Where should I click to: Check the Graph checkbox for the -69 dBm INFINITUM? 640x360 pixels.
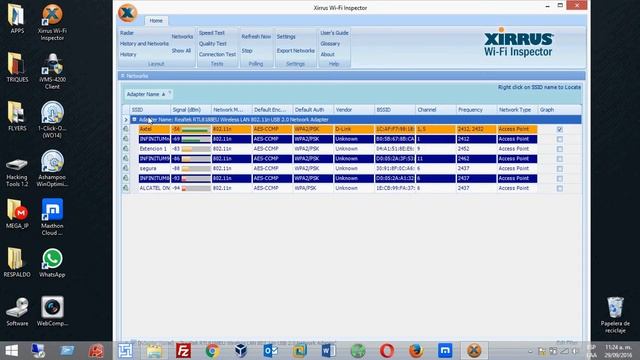(560, 139)
